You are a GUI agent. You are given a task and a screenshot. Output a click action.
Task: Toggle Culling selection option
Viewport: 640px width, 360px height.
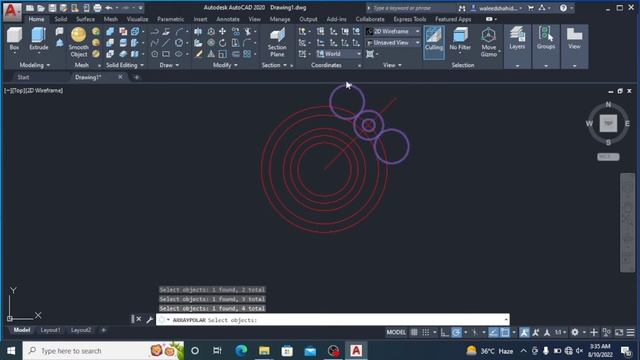click(434, 42)
